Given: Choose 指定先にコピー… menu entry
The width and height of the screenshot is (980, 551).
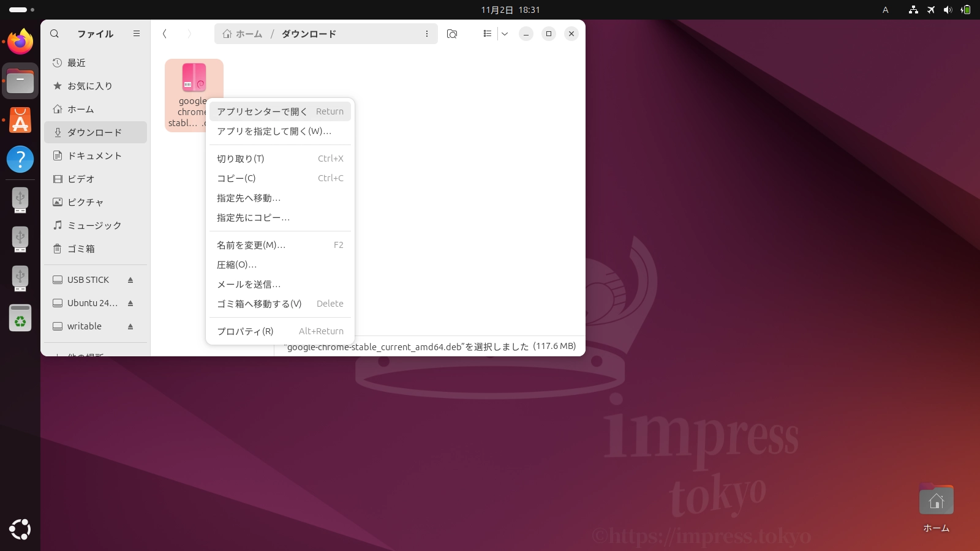Looking at the screenshot, I should click(x=280, y=217).
